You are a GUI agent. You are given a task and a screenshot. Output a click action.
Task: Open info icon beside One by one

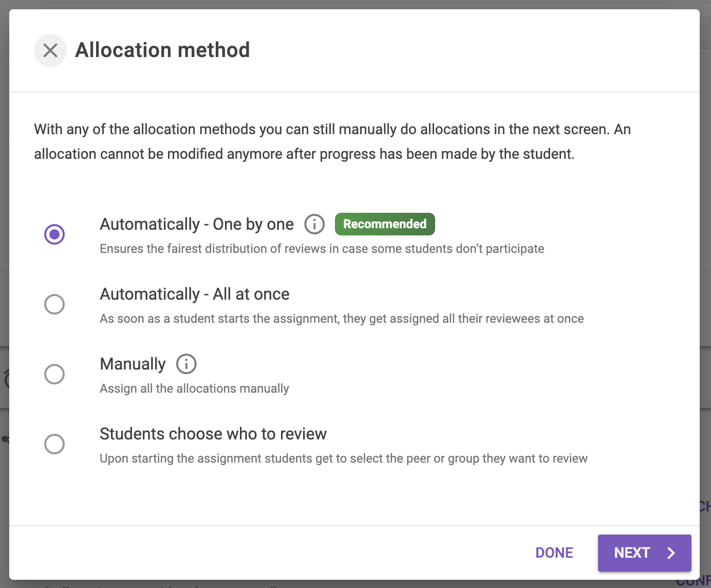(x=314, y=224)
